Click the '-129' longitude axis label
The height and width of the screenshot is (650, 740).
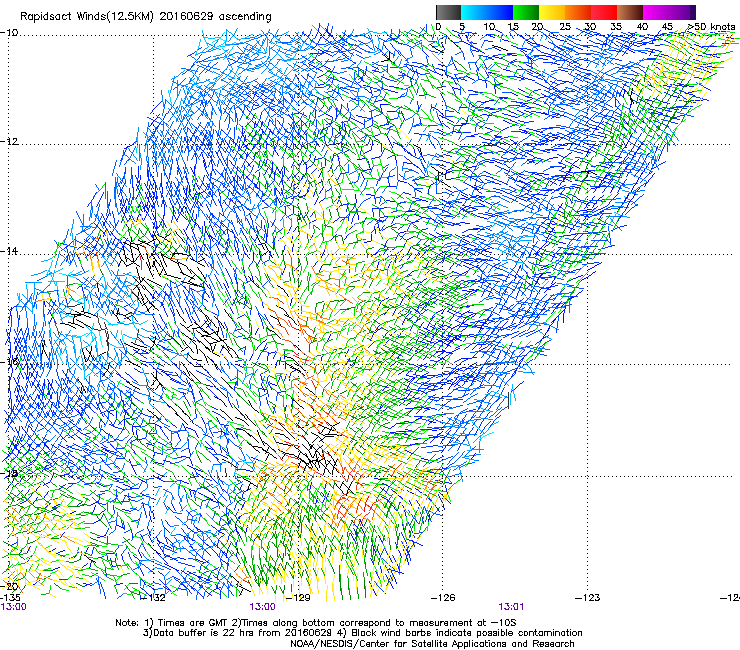pyautogui.click(x=299, y=598)
